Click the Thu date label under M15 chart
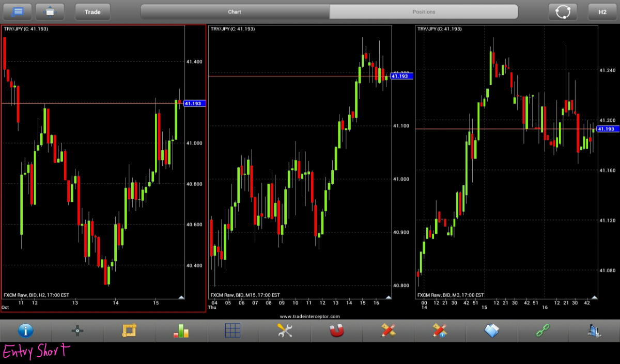620x364 pixels. click(212, 307)
